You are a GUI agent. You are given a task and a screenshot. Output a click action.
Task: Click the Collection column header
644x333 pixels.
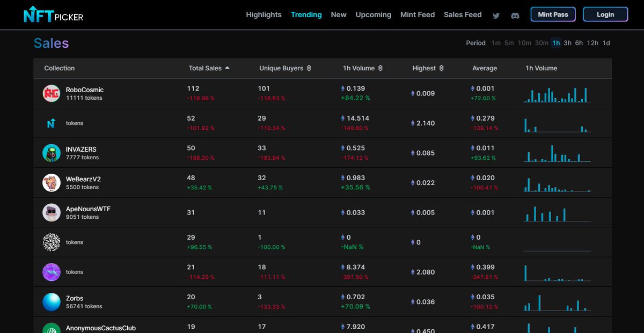tap(60, 68)
